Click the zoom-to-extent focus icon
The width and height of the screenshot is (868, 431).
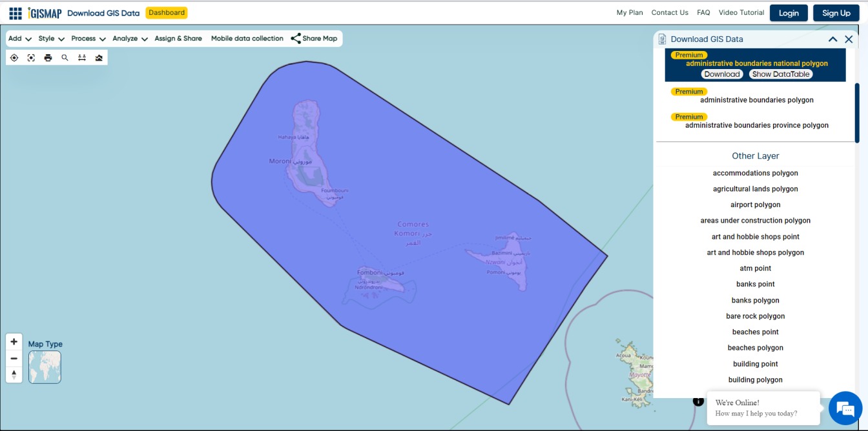pos(31,57)
